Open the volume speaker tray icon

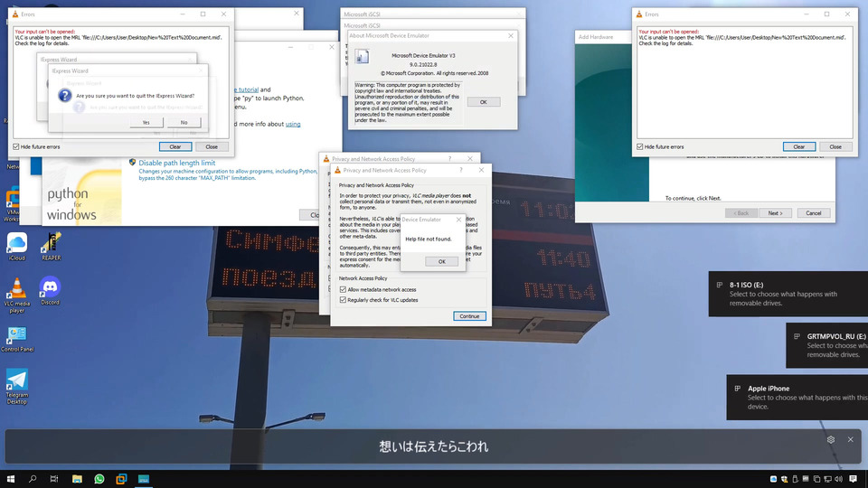pos(838,479)
